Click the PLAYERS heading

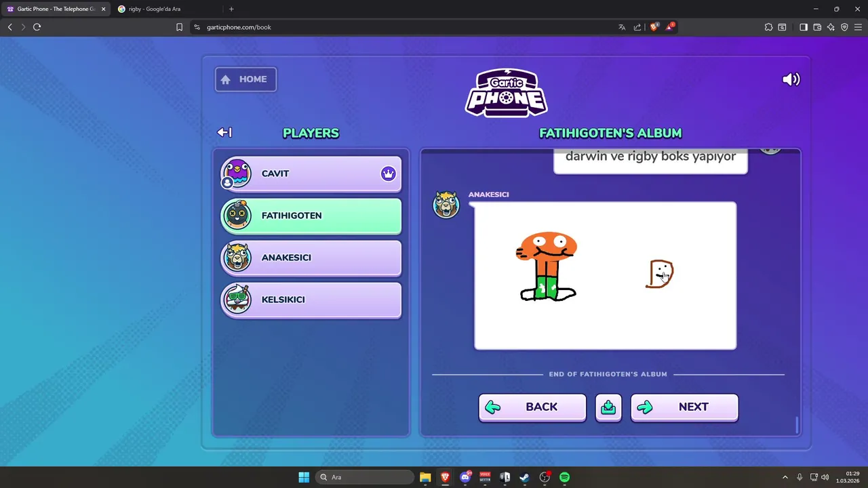point(311,133)
